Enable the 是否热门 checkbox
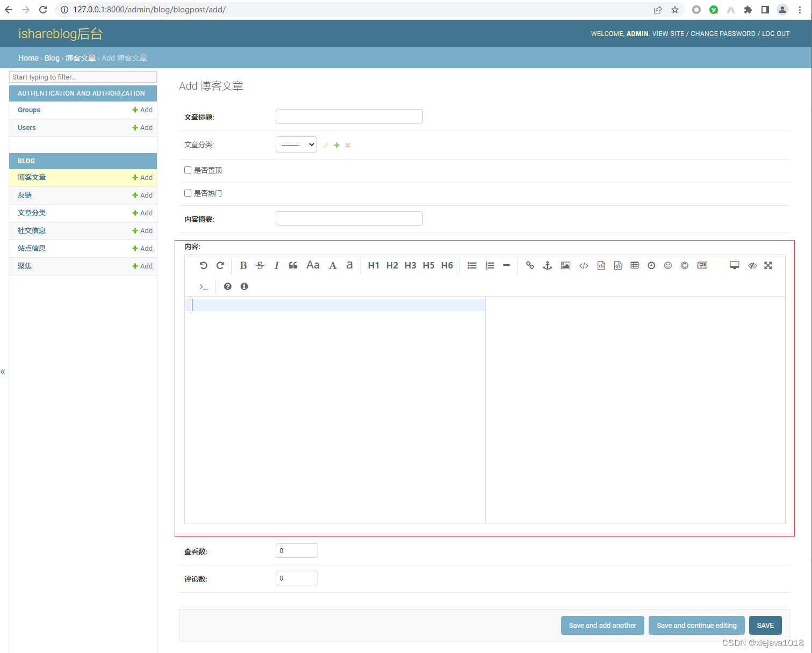Image resolution: width=812 pixels, height=653 pixels. click(x=188, y=193)
